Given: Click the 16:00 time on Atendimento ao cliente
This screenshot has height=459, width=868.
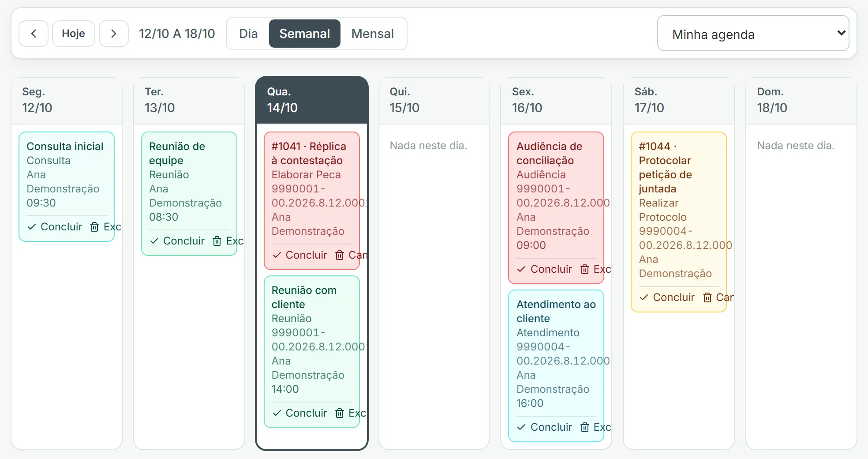Looking at the screenshot, I should click(530, 403).
